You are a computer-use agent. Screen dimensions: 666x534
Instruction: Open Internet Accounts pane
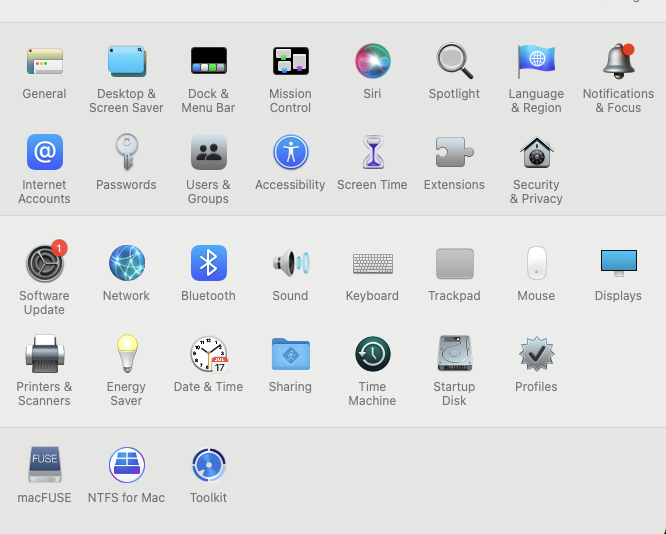click(x=45, y=152)
